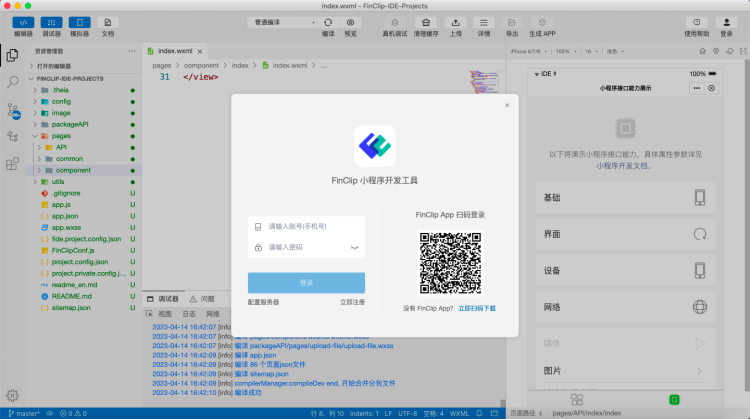Click the export toolbar icon

[x=512, y=22]
